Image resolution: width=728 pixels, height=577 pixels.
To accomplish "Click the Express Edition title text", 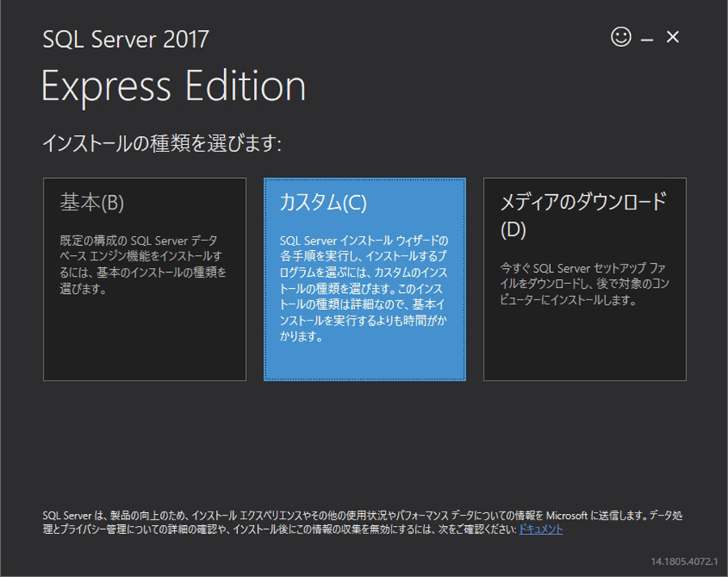I will (174, 87).
